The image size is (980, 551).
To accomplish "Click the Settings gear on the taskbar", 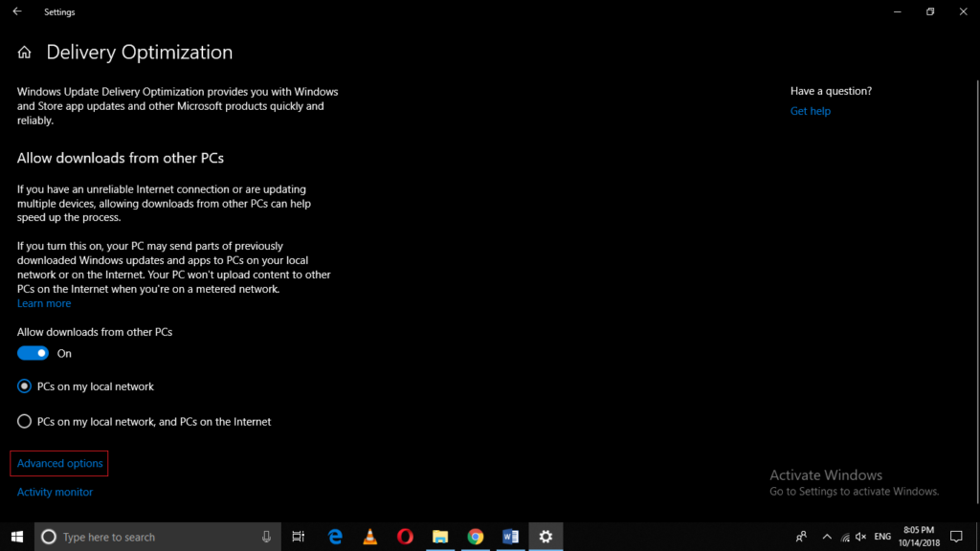I will click(x=546, y=537).
